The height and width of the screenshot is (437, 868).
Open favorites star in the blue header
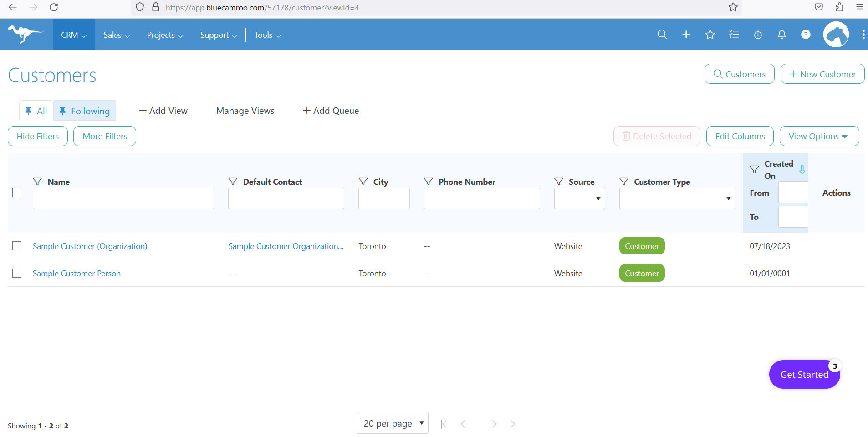[x=710, y=35]
